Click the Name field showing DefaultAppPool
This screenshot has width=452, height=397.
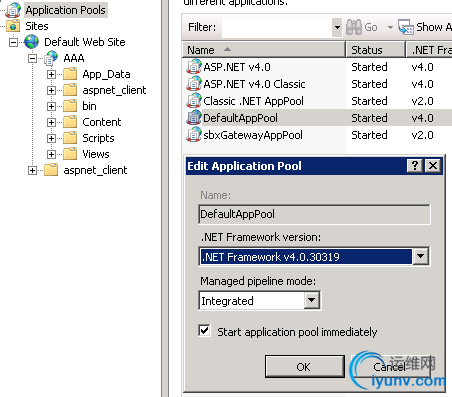pos(314,214)
